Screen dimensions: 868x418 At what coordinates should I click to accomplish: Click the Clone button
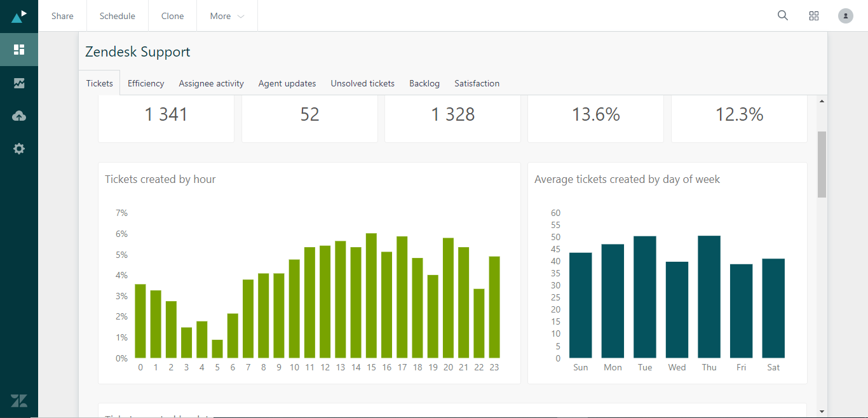pos(172,16)
